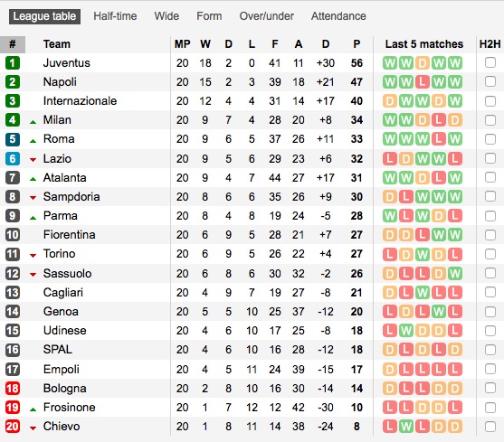Viewport: 504px width, 442px height.
Task: Click the red down arrow beside Lazio
Action: [x=33, y=159]
